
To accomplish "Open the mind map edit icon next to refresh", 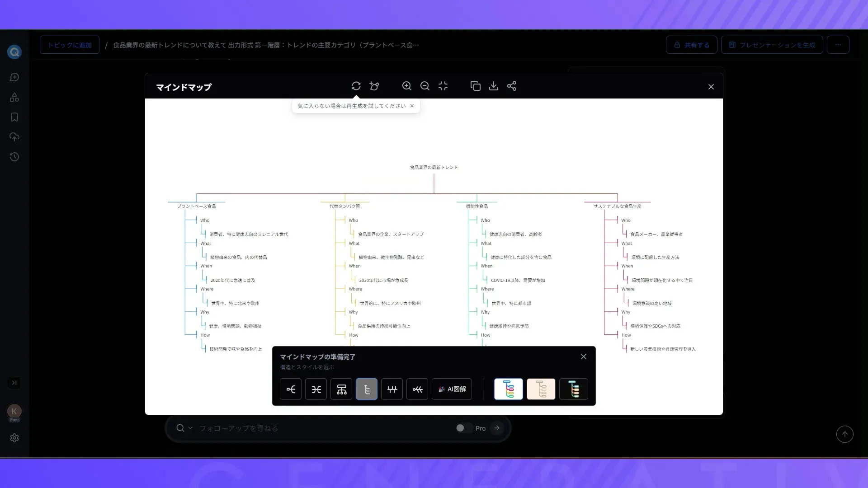I will point(374,86).
